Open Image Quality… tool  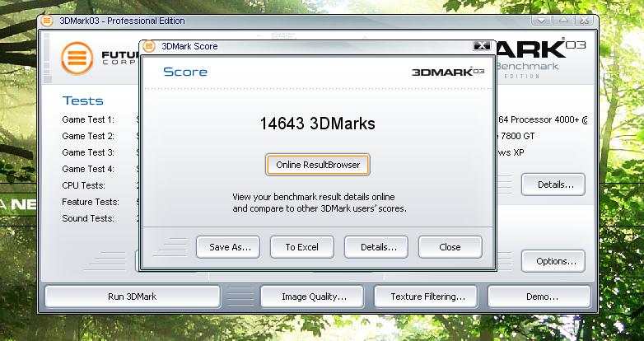(312, 297)
